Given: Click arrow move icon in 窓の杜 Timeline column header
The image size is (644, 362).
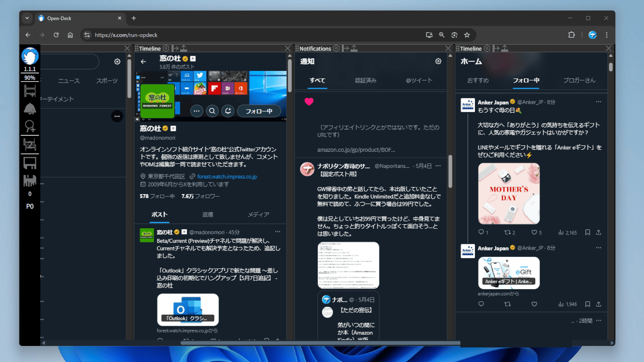Looking at the screenshot, I should [x=175, y=48].
